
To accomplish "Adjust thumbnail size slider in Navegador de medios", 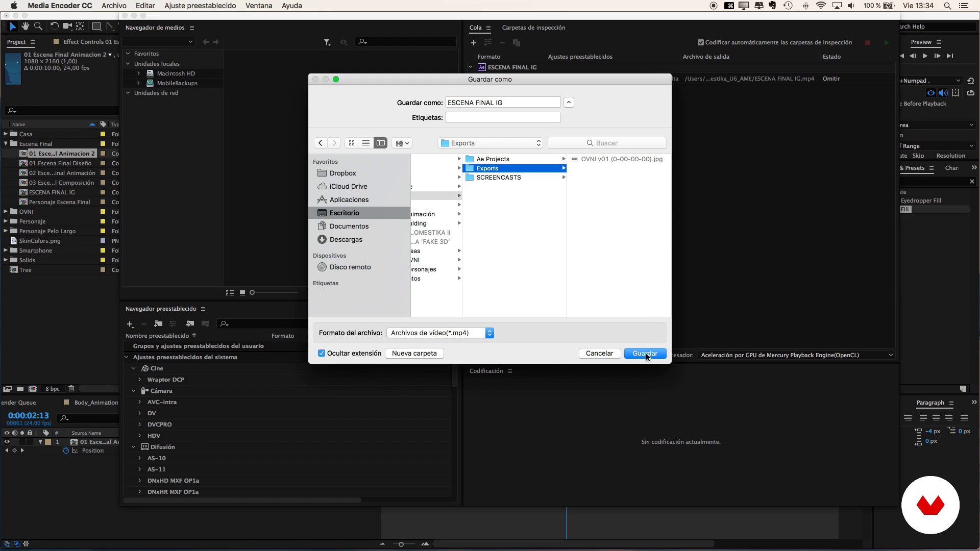I will click(x=275, y=292).
